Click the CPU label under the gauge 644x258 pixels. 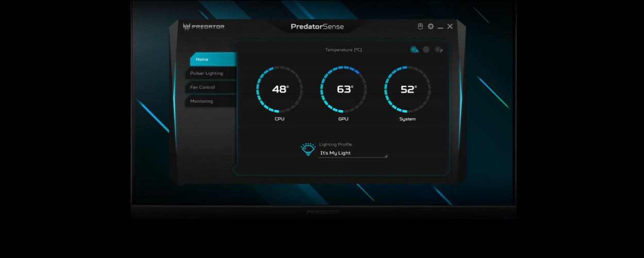coord(279,119)
